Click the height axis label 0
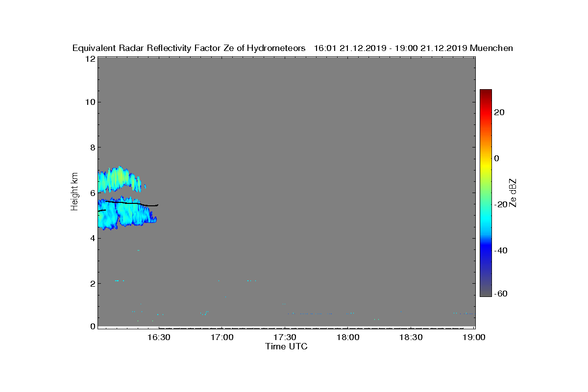This screenshot has height=392, width=588. 92,326
